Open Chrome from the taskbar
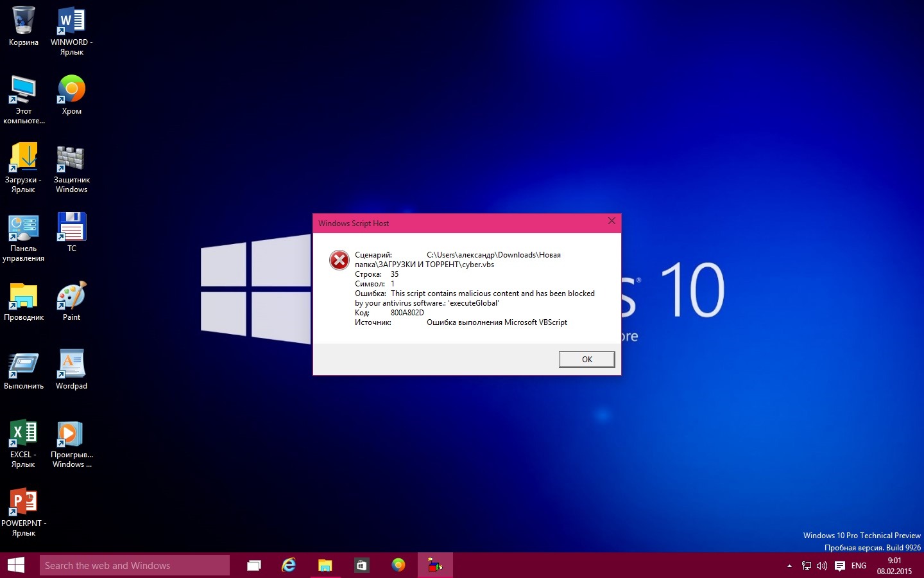The height and width of the screenshot is (578, 924). (398, 565)
